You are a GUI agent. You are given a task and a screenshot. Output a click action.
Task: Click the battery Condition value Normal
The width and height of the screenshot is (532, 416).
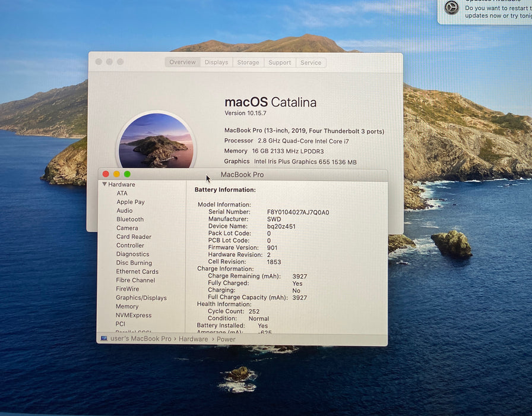click(x=258, y=319)
